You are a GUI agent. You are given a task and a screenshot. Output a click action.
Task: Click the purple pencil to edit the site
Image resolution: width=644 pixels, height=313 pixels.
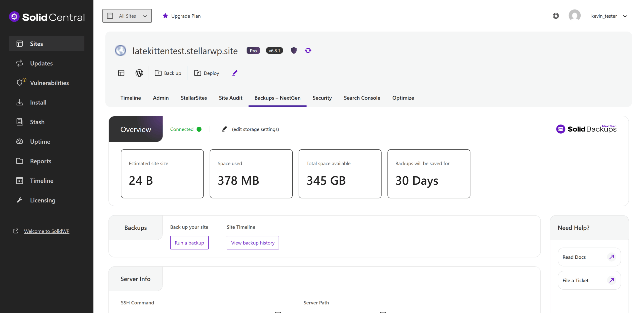click(x=235, y=73)
